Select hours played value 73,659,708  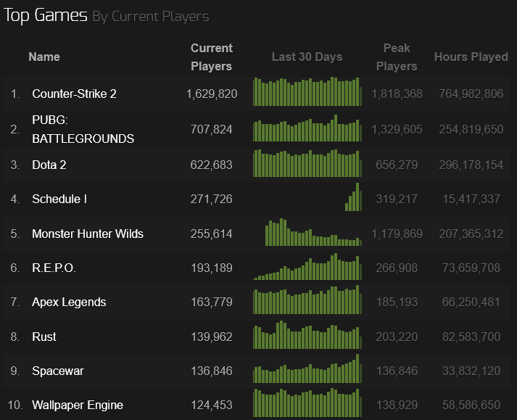[471, 268]
